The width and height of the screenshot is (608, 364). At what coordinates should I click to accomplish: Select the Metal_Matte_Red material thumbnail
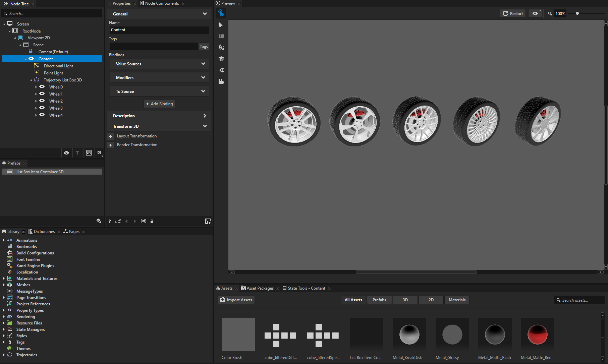coord(537,335)
